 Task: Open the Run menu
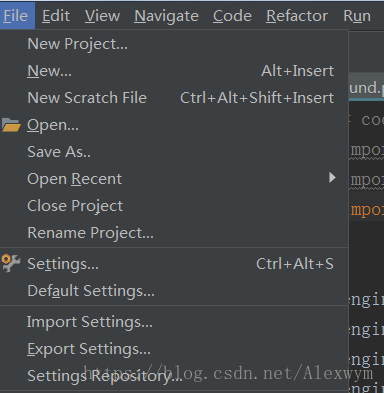(x=357, y=16)
